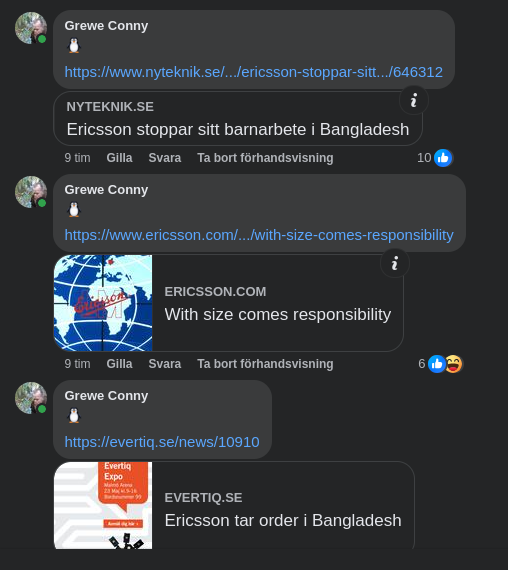Open the nyteknik.se ericsson-stoppar link
508x570 pixels.
click(253, 72)
